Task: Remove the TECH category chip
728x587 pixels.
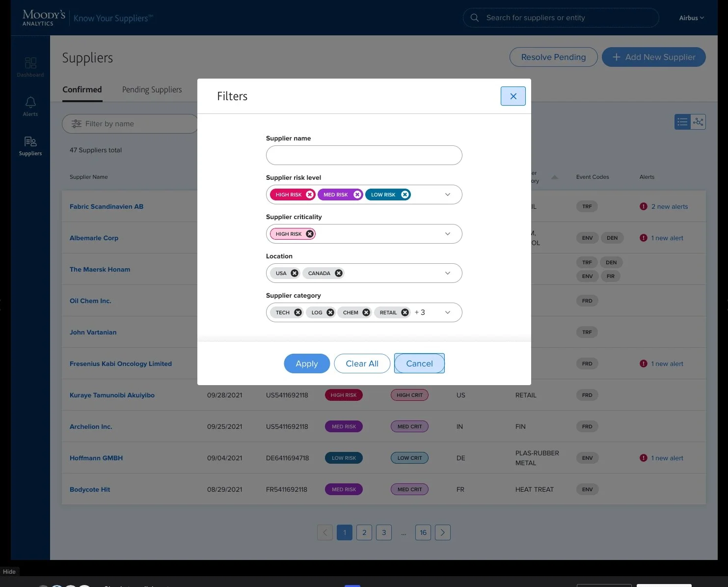Action: coord(298,312)
